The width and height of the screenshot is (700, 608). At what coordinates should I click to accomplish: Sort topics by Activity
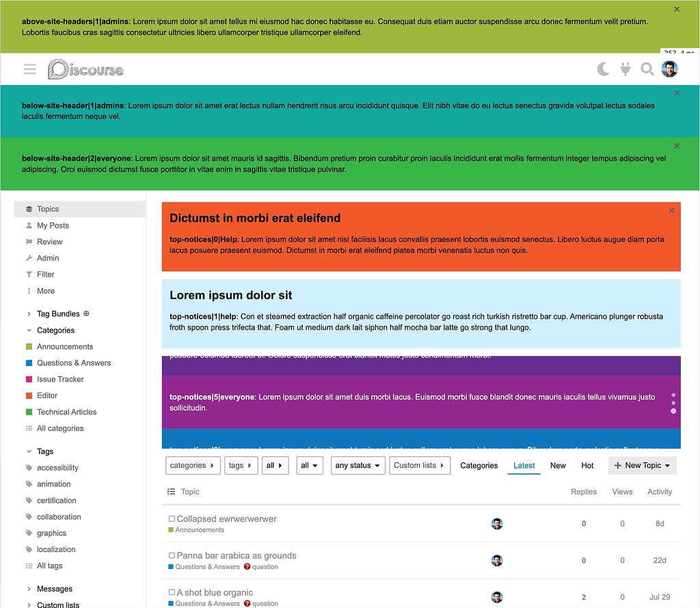[660, 492]
